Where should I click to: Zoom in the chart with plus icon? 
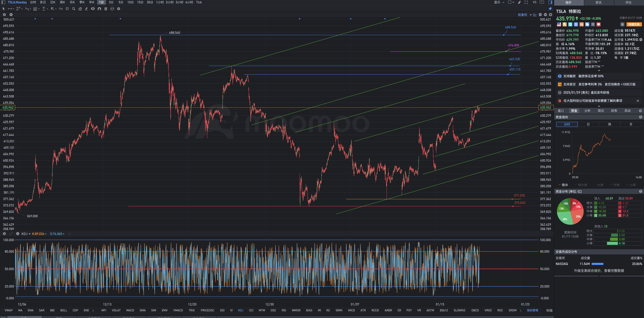tap(550, 15)
